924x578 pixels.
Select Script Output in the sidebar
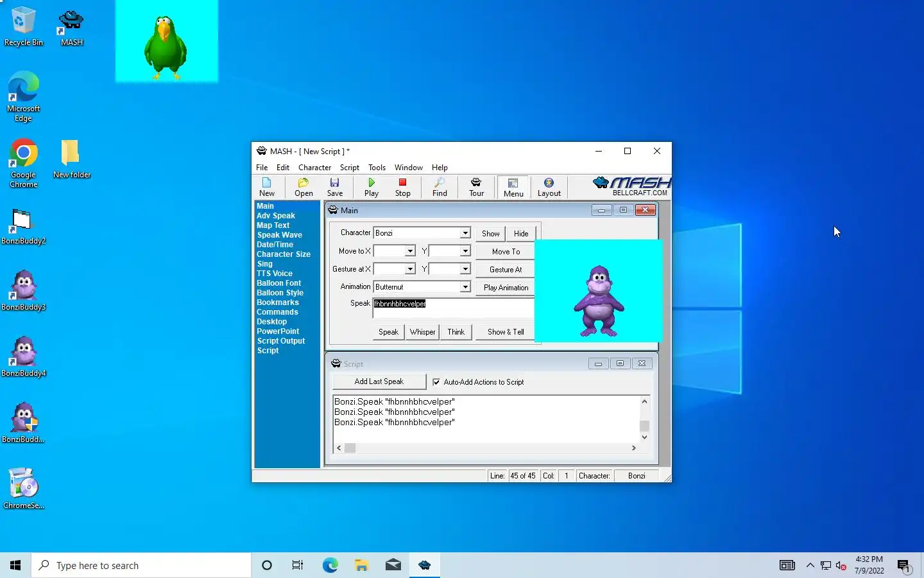click(281, 341)
